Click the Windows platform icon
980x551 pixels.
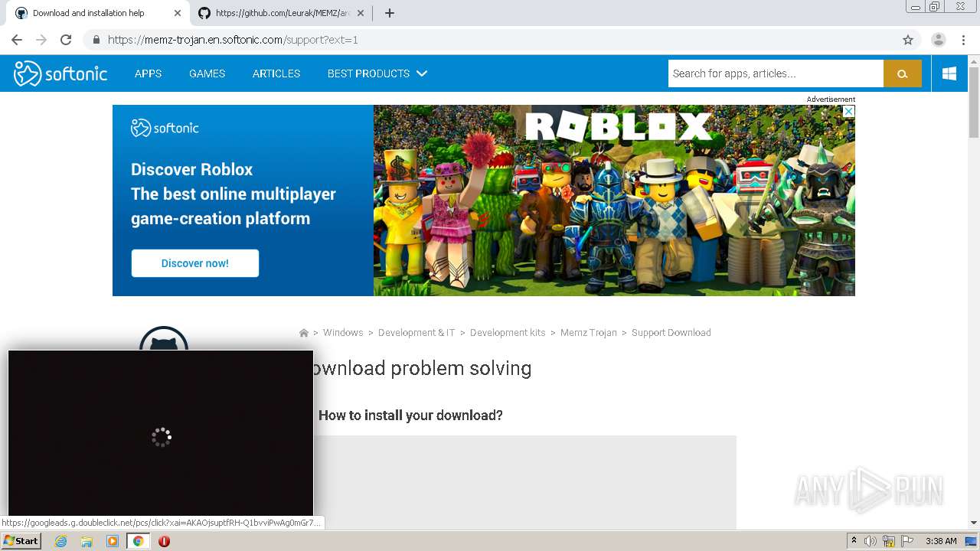coord(949,73)
